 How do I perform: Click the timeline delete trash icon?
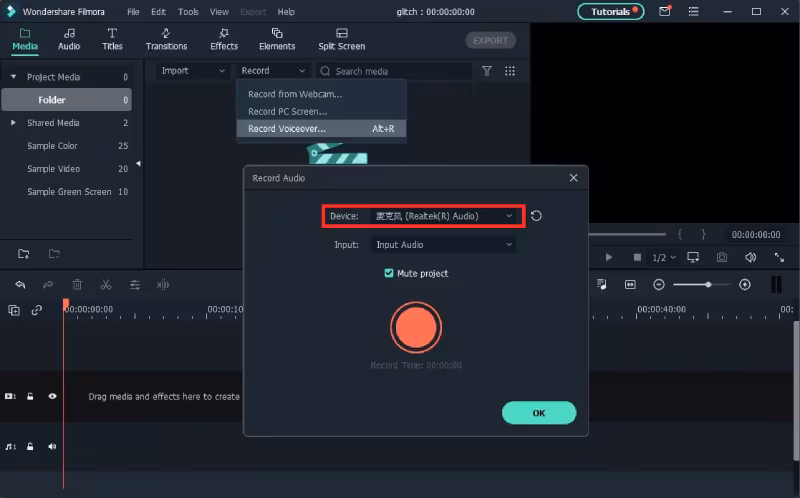pyautogui.click(x=77, y=284)
